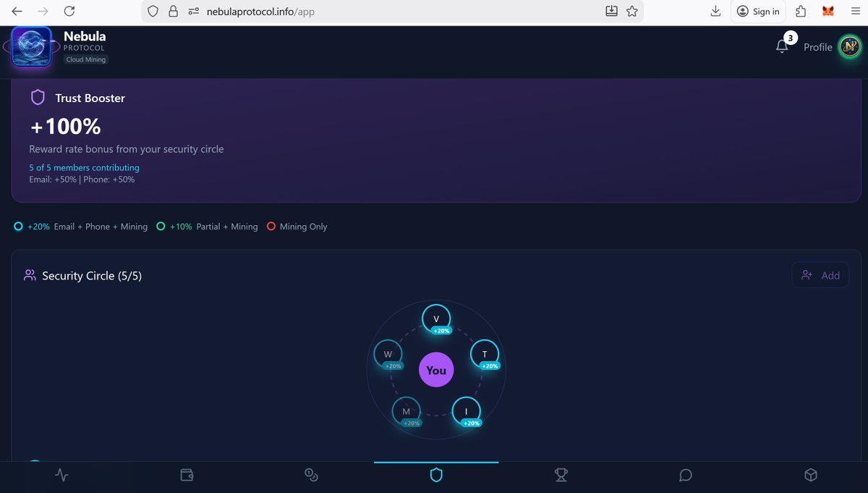Select the shield security tab in bottom bar
Screen dimensions: 868x493
tap(436, 476)
